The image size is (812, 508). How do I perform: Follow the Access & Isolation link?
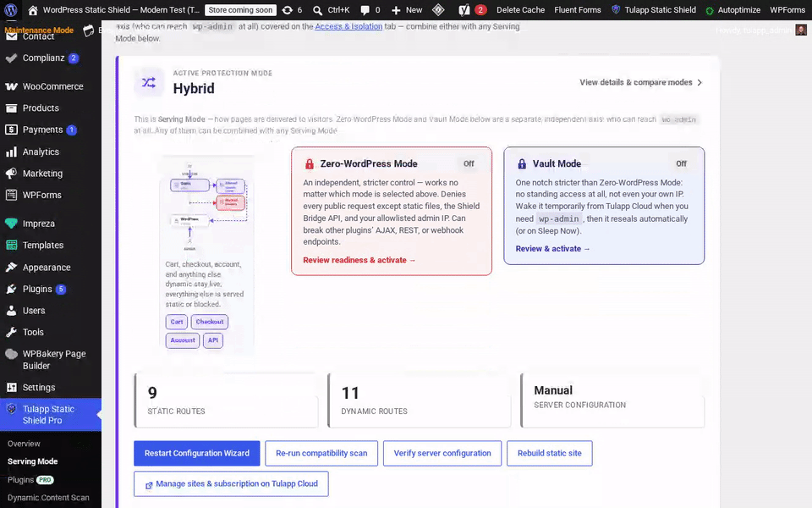(x=348, y=26)
